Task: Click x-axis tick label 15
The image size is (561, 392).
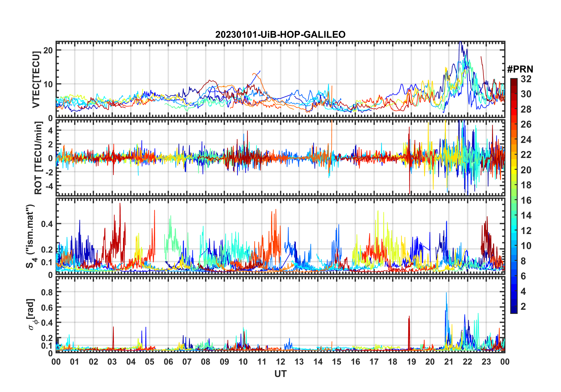Action: click(x=337, y=362)
